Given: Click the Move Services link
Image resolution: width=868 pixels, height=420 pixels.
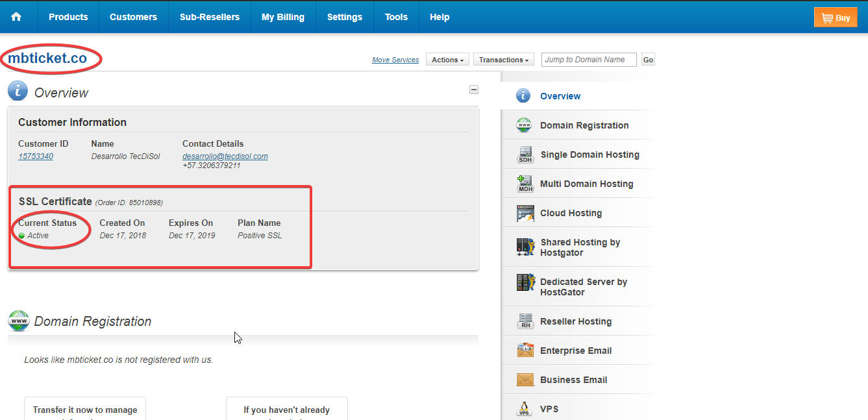Looking at the screenshot, I should [395, 60].
